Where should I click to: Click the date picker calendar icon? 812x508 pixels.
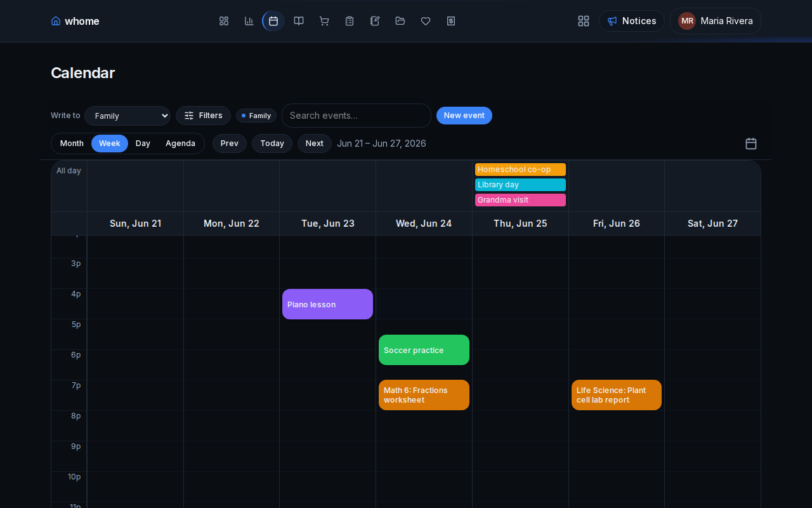point(751,144)
